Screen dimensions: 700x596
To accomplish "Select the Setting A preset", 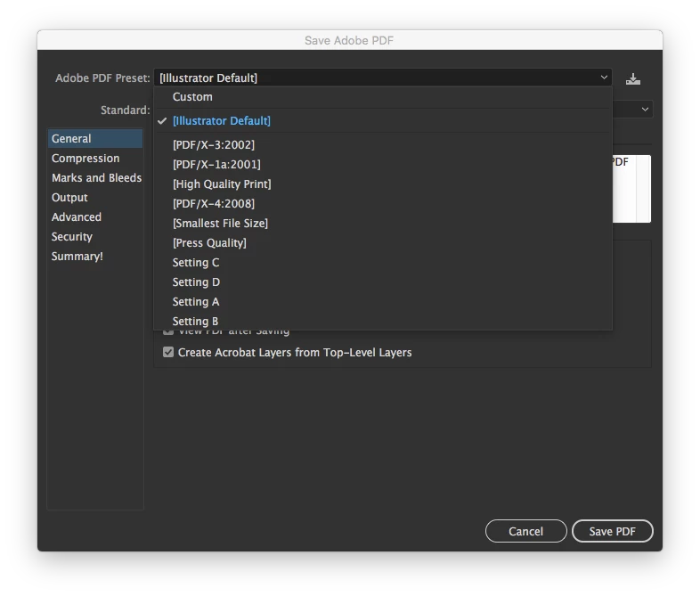I will pyautogui.click(x=383, y=302).
